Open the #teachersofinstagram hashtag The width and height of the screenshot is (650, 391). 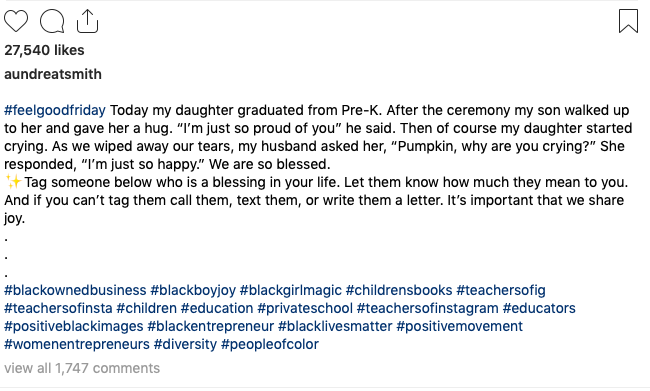point(427,308)
